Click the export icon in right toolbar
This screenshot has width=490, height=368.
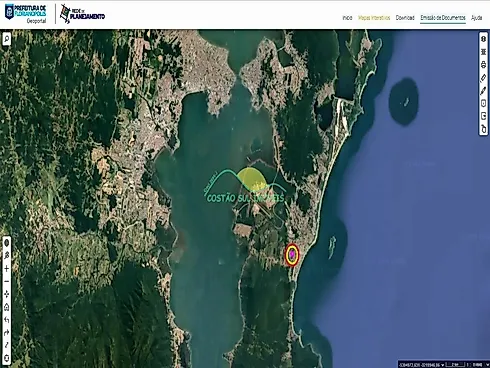(x=484, y=116)
